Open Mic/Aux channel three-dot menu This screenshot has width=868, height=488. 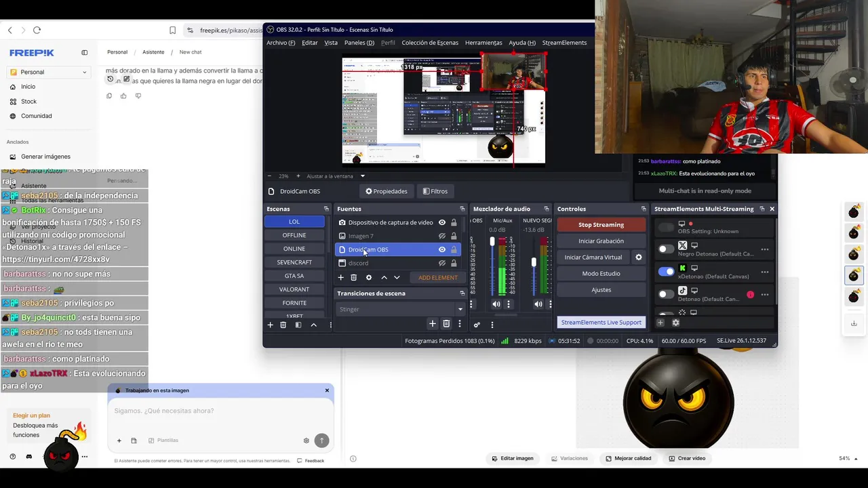508,304
